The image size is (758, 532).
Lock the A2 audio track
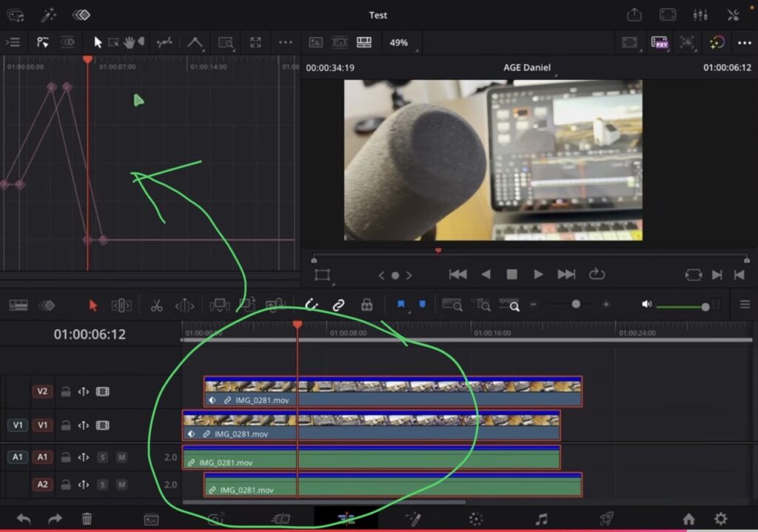pyautogui.click(x=66, y=484)
